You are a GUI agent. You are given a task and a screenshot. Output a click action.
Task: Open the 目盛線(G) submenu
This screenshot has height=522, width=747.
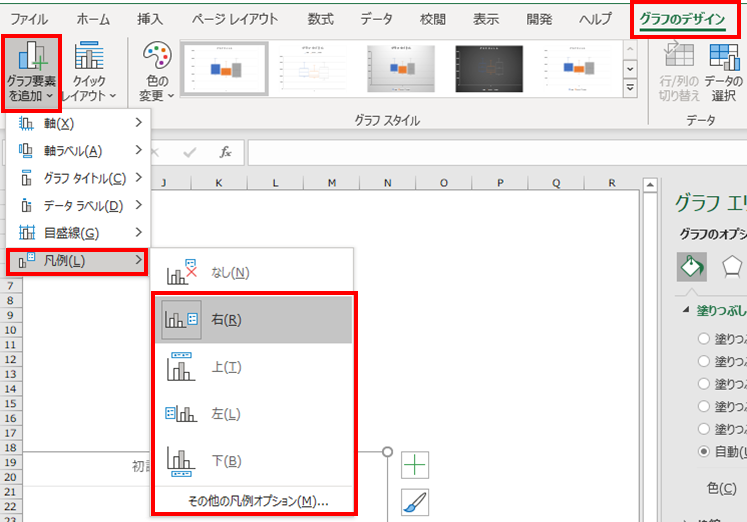coord(79,233)
